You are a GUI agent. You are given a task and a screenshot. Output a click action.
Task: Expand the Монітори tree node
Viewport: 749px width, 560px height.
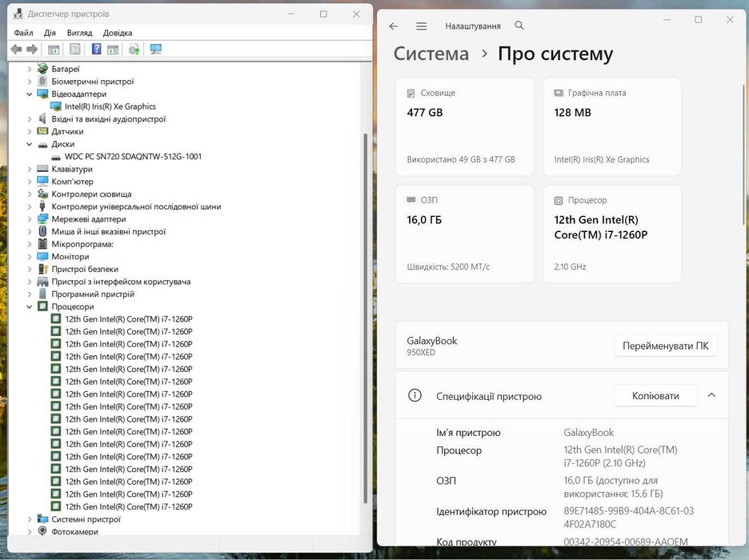pos(29,256)
